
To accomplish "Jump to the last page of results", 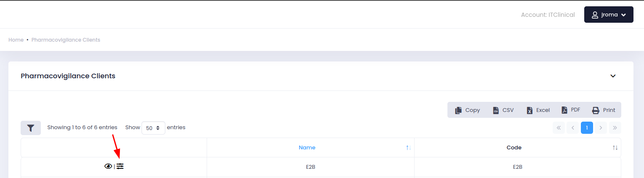I will click(x=615, y=128).
